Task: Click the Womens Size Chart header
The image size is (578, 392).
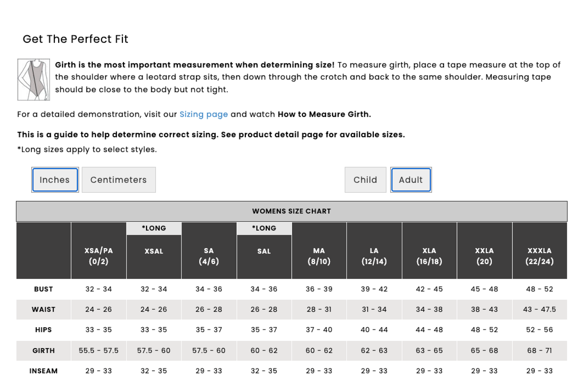Action: click(x=291, y=211)
